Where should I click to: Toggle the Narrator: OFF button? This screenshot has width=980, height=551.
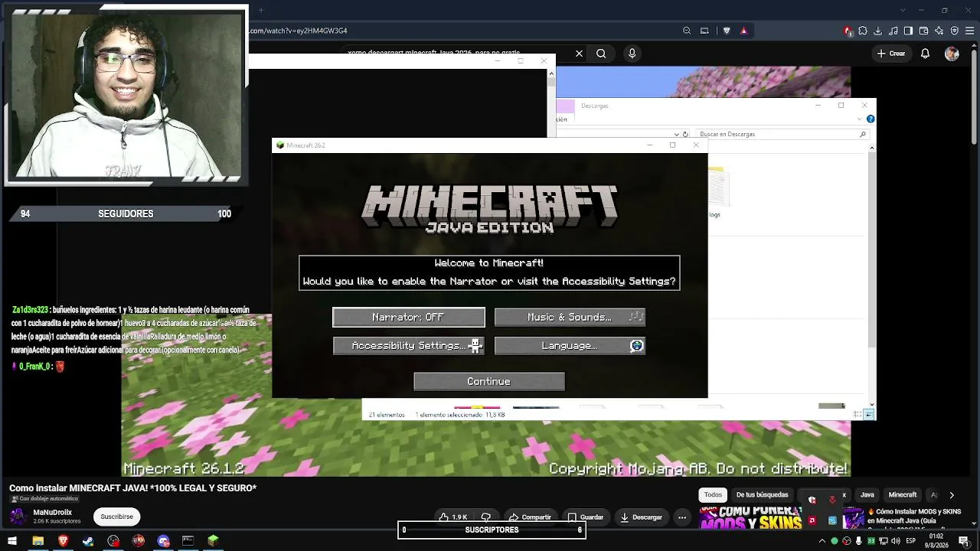[409, 317]
